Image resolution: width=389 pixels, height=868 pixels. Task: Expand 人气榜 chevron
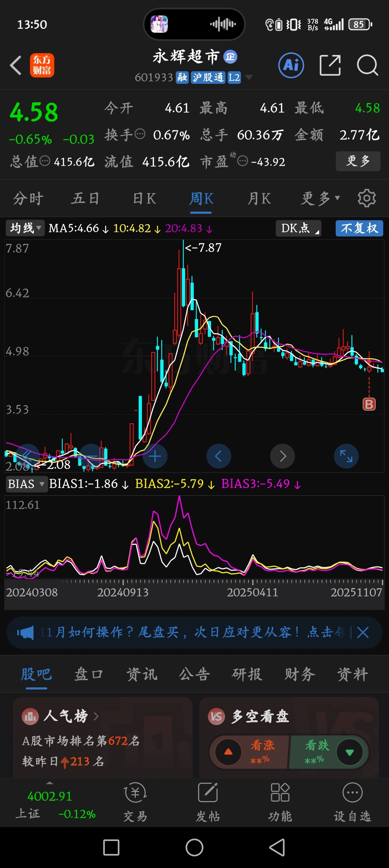[x=96, y=716]
